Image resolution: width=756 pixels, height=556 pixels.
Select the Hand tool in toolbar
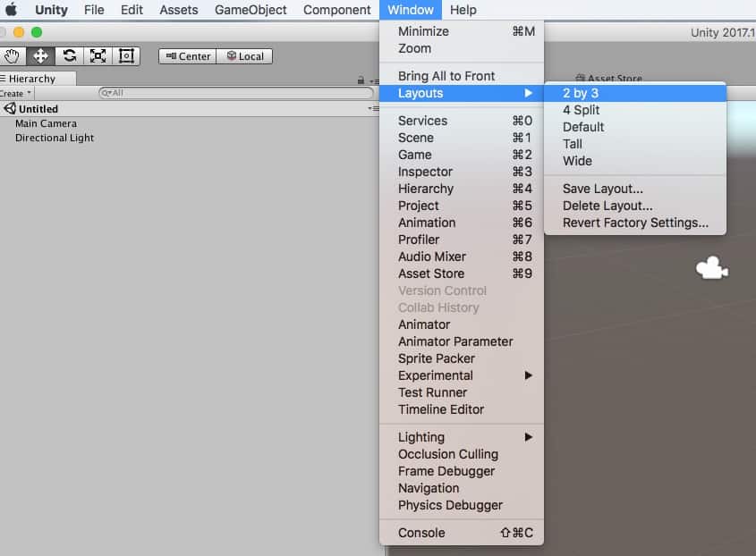12,56
